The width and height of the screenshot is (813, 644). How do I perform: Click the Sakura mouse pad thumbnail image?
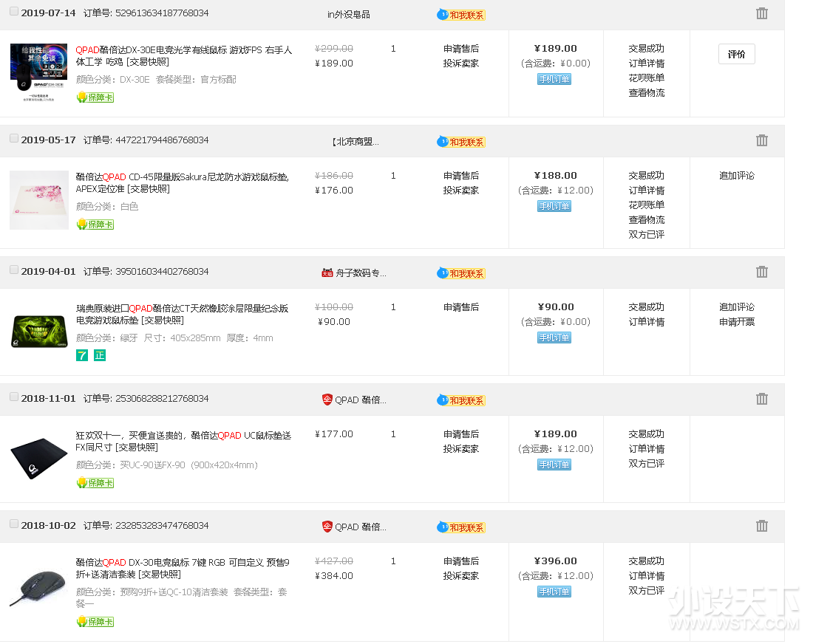click(39, 200)
